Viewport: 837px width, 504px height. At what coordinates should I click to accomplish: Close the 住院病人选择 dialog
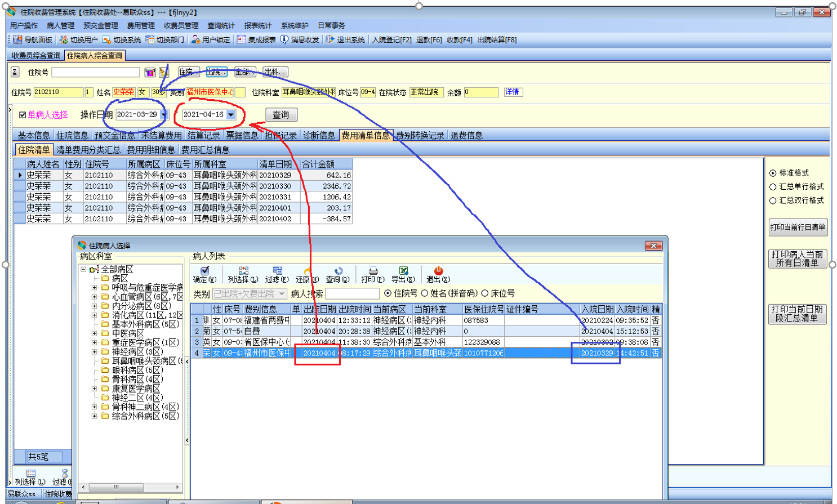[653, 246]
